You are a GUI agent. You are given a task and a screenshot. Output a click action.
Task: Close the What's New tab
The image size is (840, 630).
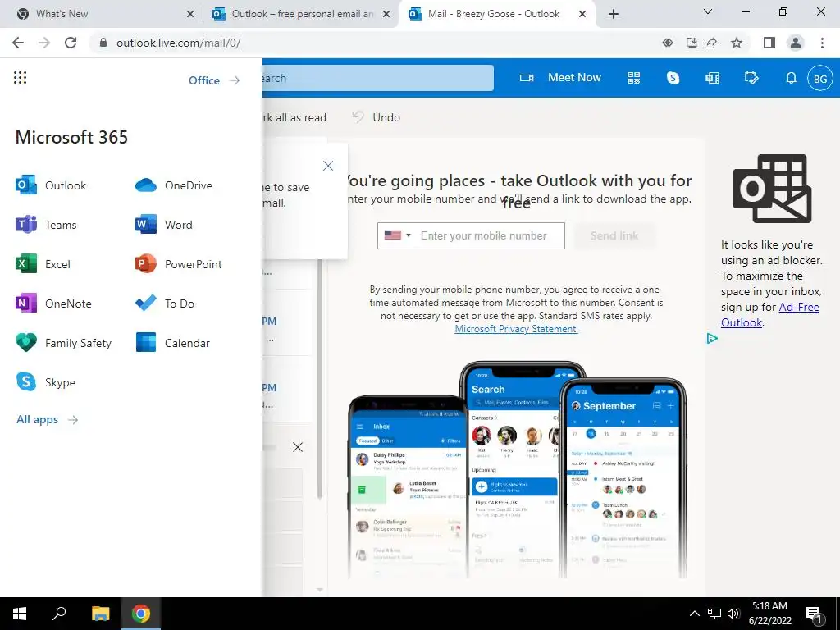[190, 15]
